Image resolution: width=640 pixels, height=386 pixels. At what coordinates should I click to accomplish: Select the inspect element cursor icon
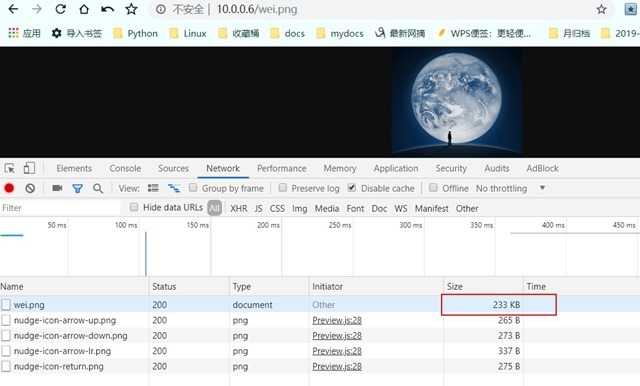(10, 168)
